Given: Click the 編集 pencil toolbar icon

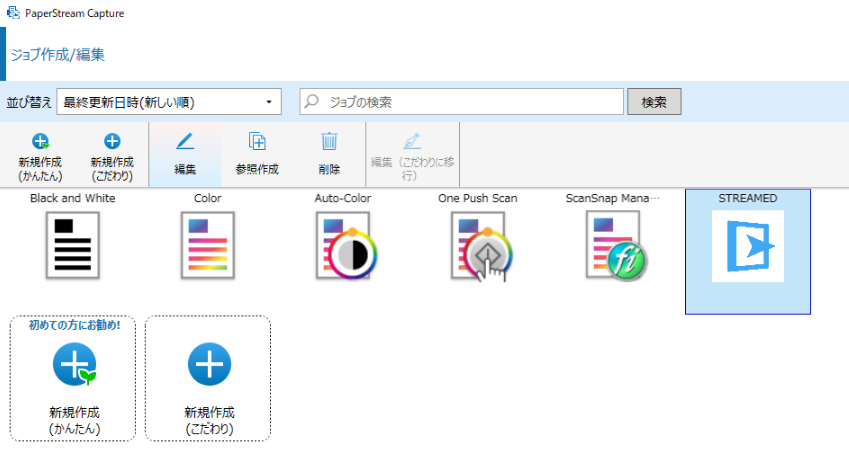Looking at the screenshot, I should click(185, 143).
